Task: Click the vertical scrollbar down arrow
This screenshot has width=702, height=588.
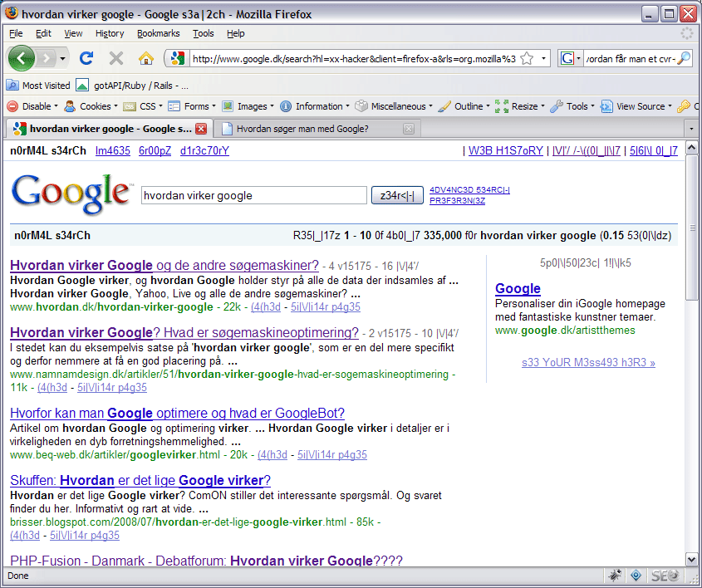Action: (691, 559)
